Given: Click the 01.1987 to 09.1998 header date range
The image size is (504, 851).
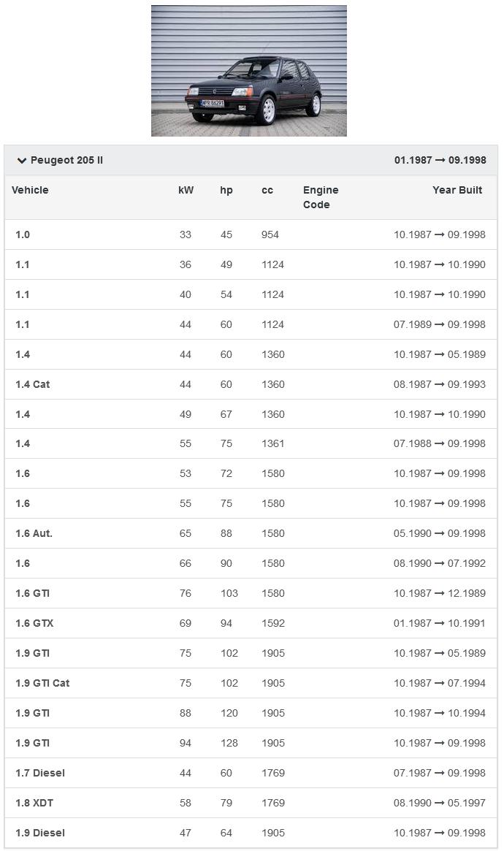Looking at the screenshot, I should pyautogui.click(x=440, y=160).
